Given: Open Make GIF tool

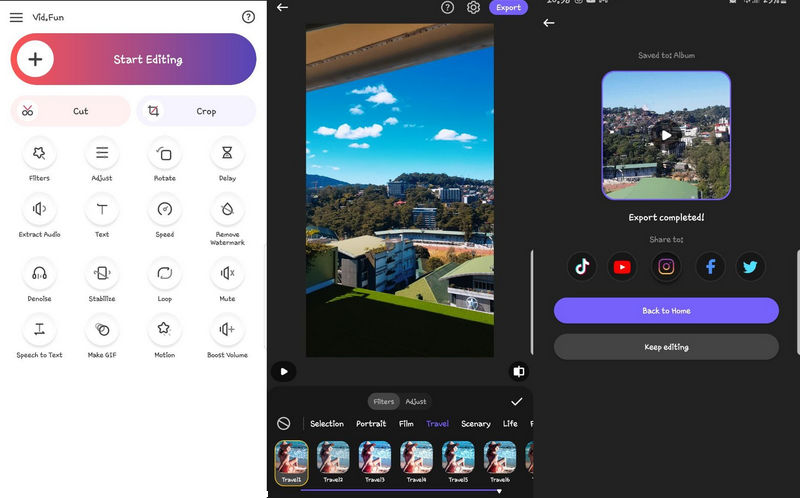Looking at the screenshot, I should (102, 330).
